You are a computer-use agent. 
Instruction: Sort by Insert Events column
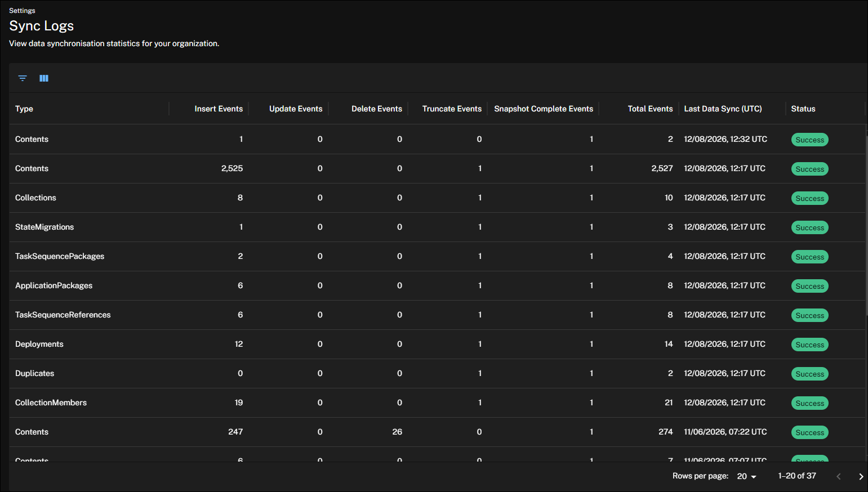click(219, 109)
